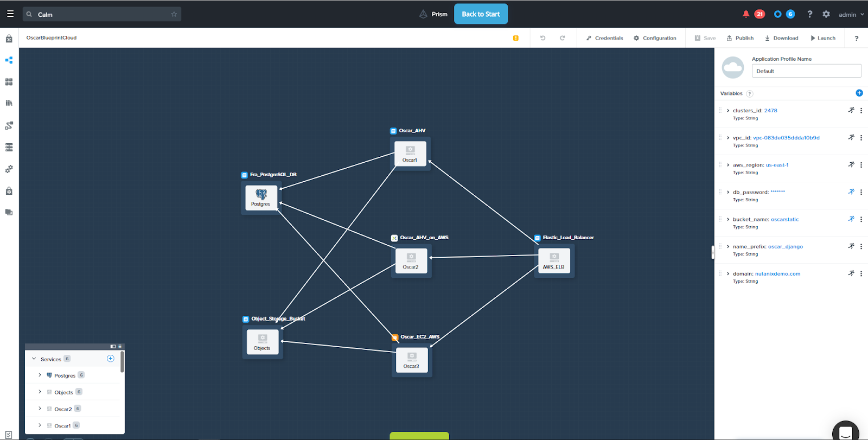Open the Credentials settings
The width and height of the screenshot is (868, 440).
[x=604, y=38]
